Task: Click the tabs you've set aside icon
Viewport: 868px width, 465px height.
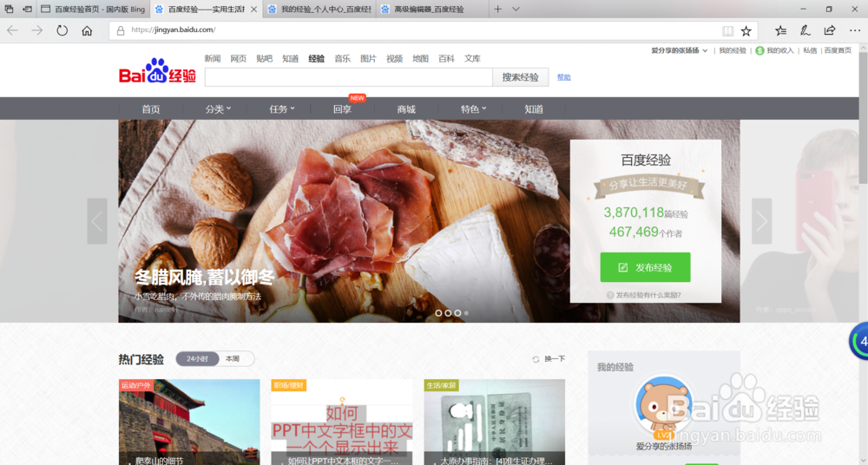Action: tap(9, 9)
